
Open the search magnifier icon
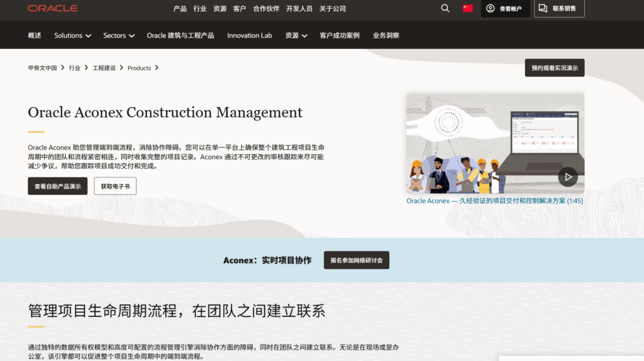click(445, 8)
